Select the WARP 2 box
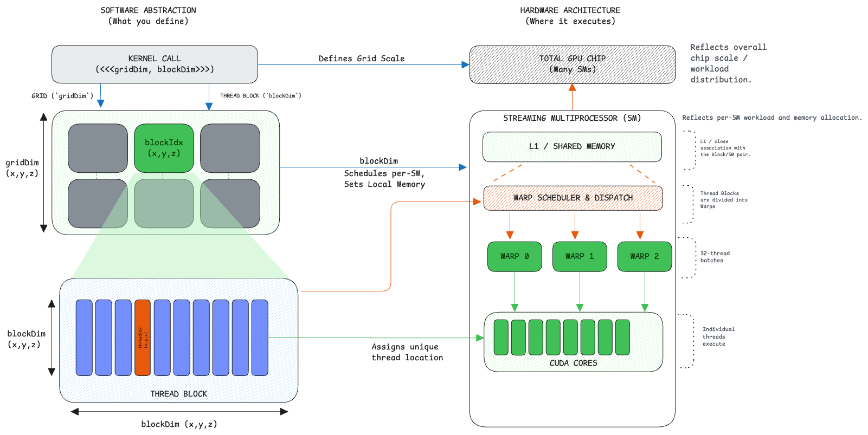This screenshot has width=868, height=435. [x=645, y=256]
